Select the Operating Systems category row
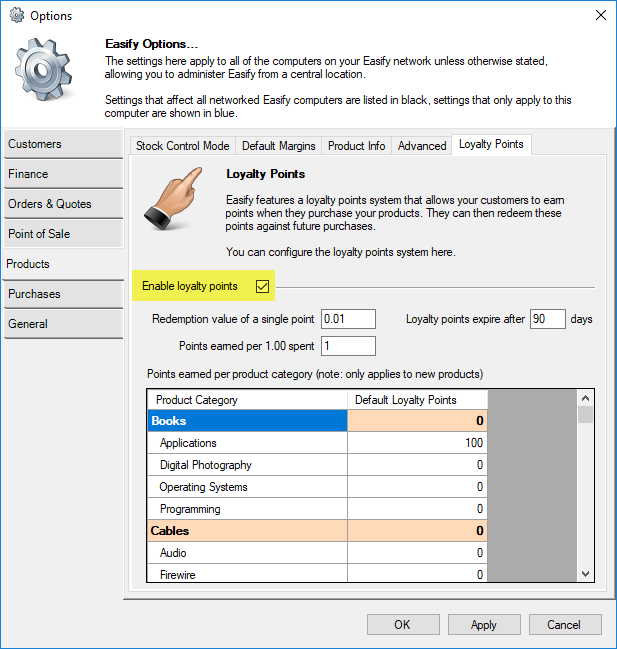The image size is (617, 649). (x=247, y=487)
